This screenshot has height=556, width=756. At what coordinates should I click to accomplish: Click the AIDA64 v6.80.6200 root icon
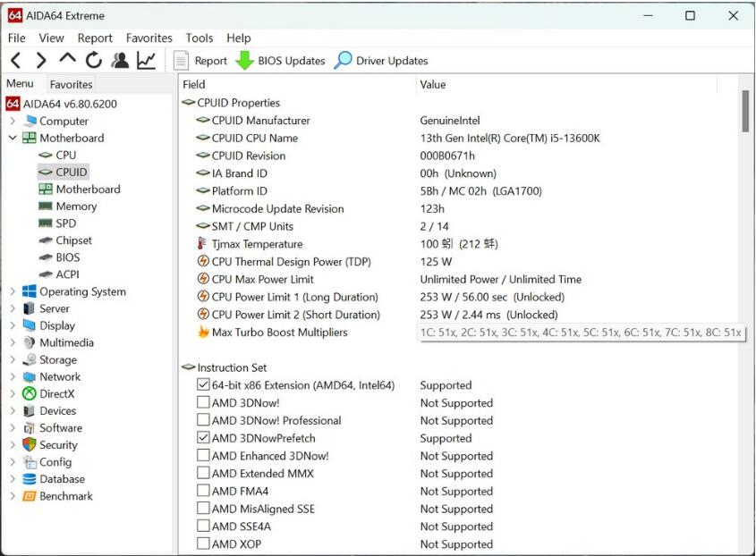[x=13, y=104]
